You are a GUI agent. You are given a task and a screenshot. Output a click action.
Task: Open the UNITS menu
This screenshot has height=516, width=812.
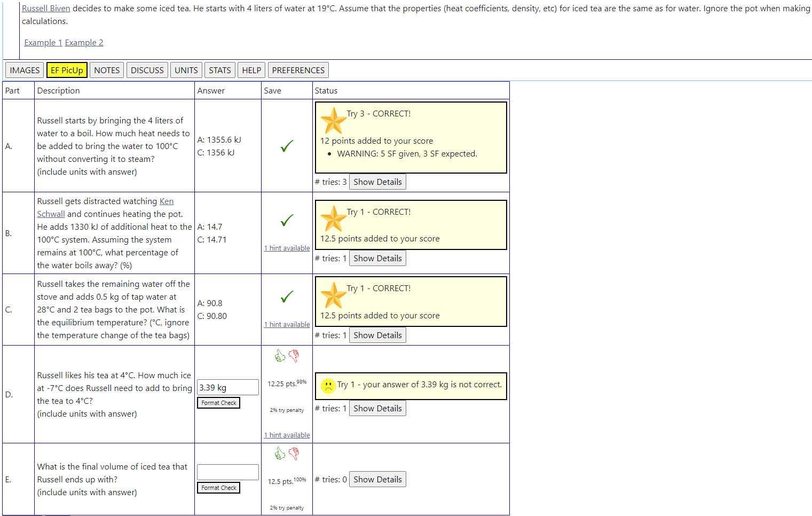pos(186,69)
